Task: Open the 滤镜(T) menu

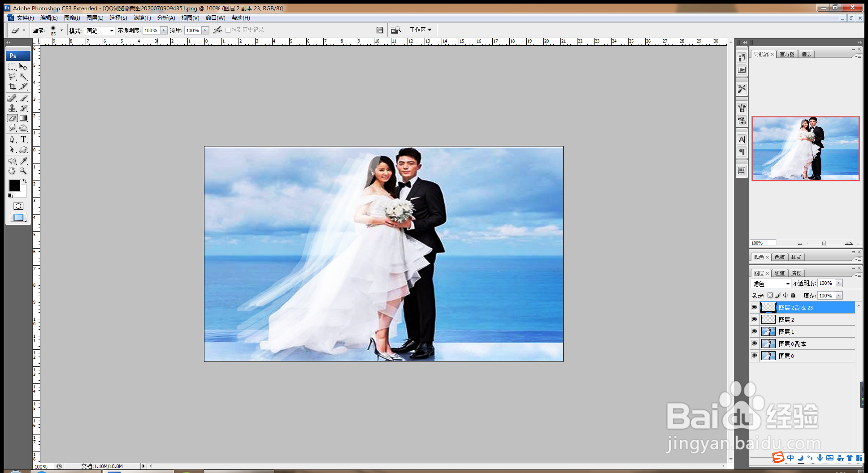Action: click(x=142, y=18)
